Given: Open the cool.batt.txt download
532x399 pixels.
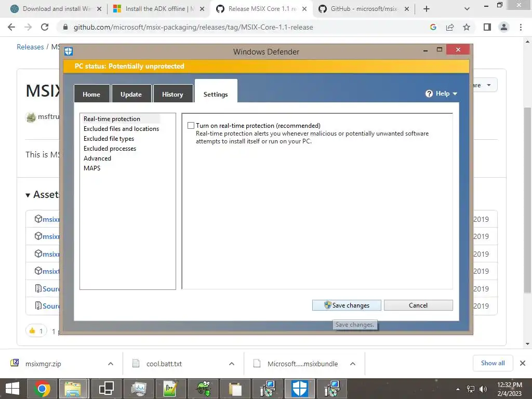Looking at the screenshot, I should [x=164, y=364].
